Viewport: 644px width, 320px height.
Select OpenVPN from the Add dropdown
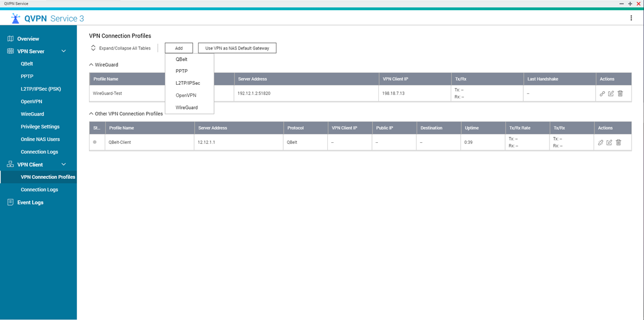(189, 95)
